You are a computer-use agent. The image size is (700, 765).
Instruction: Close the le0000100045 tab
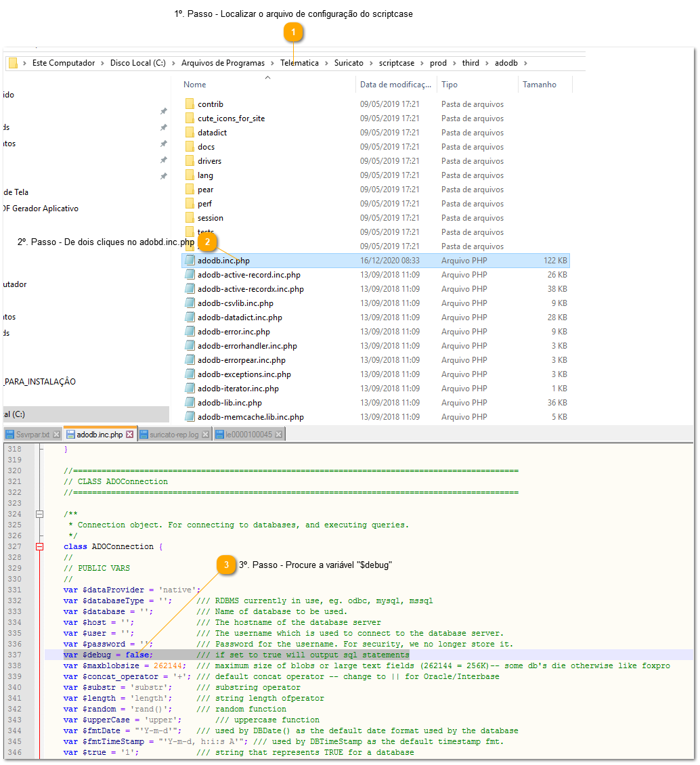click(x=278, y=434)
